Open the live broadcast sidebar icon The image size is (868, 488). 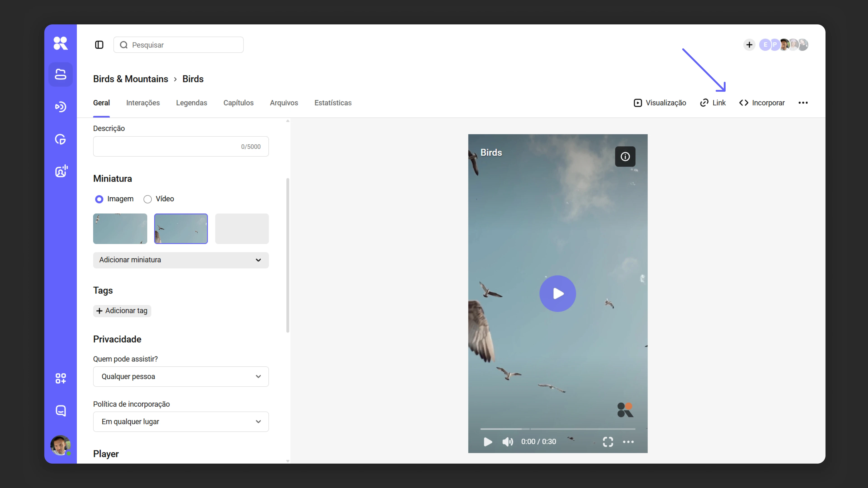(x=60, y=107)
